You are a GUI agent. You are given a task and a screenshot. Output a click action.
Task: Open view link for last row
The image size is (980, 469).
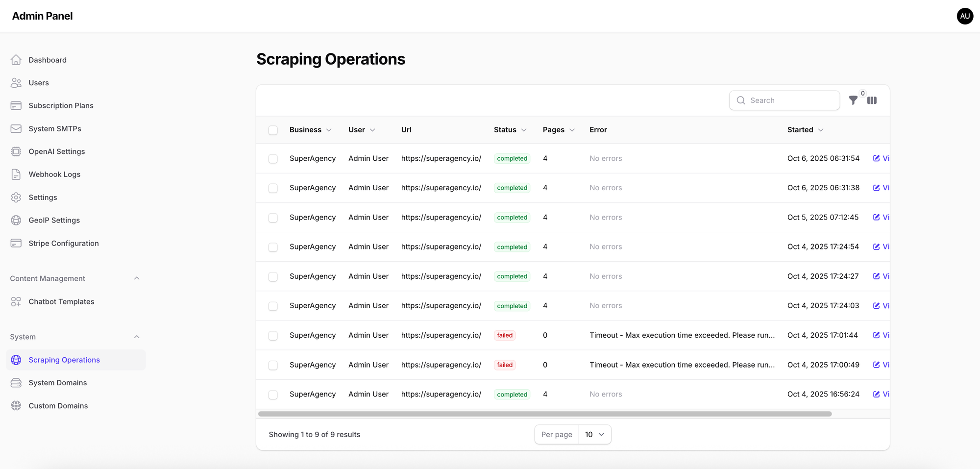882,394
